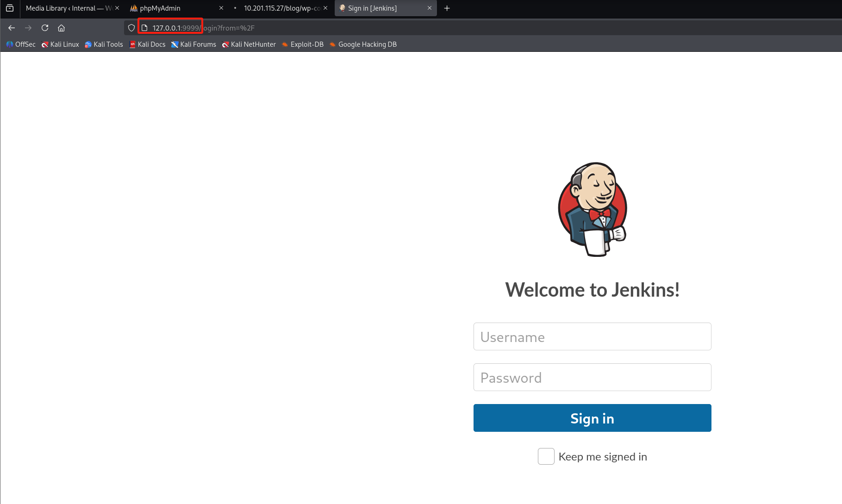The width and height of the screenshot is (842, 504).
Task: Close the phpMyAdmin tab
Action: point(221,8)
